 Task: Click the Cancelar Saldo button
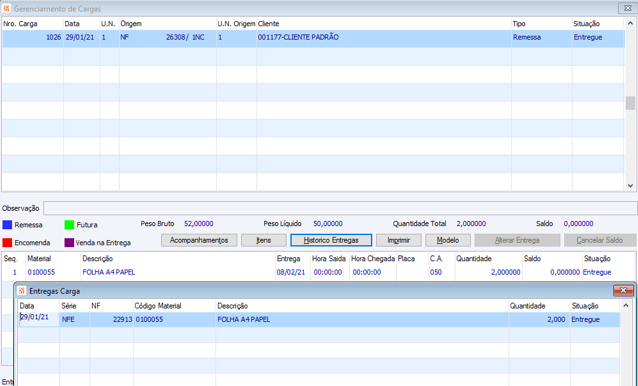point(600,240)
